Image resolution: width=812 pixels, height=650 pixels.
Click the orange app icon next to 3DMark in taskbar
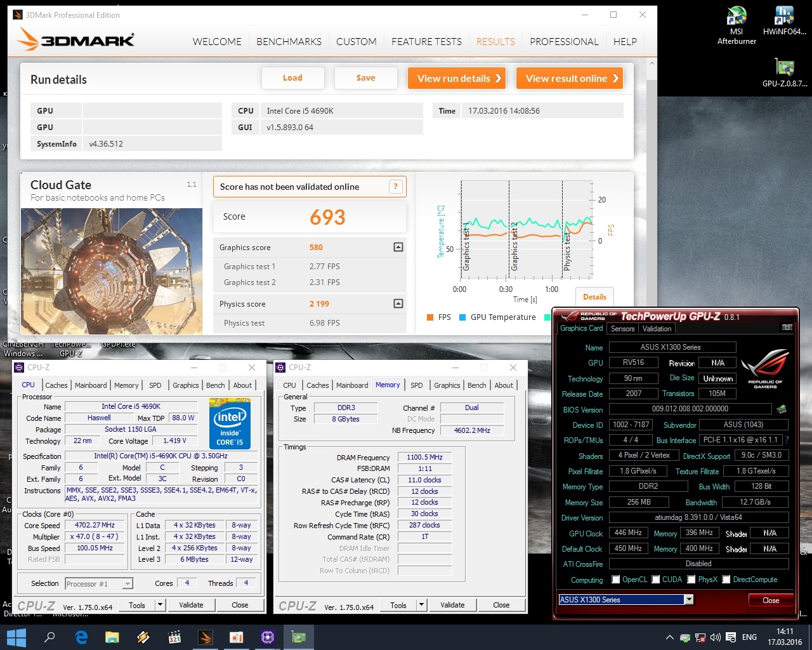click(x=237, y=637)
